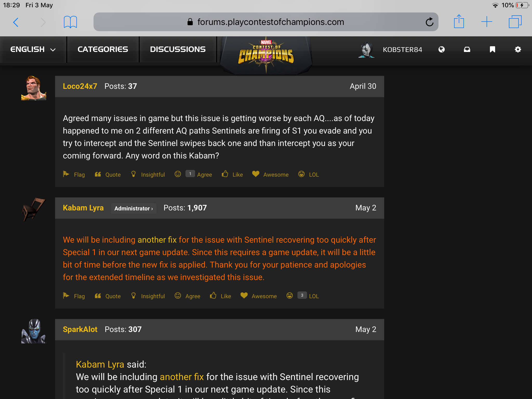The image size is (532, 399).
Task: Expand the Administrator role badge
Action: coord(134,208)
